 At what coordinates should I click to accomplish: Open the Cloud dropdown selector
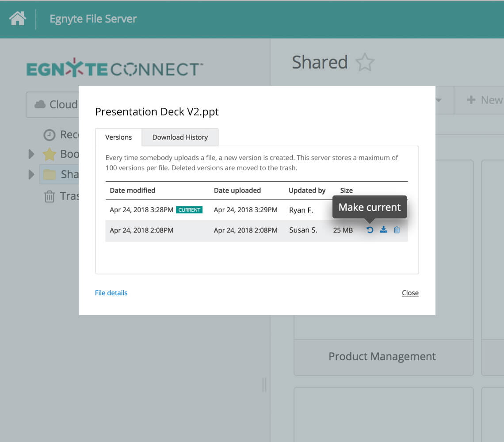coord(52,105)
